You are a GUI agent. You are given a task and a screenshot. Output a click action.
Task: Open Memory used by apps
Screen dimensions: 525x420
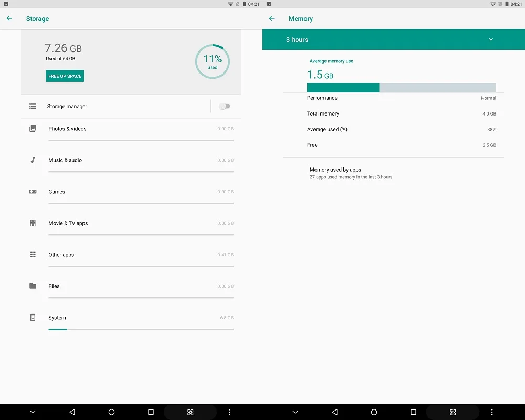pyautogui.click(x=394, y=173)
